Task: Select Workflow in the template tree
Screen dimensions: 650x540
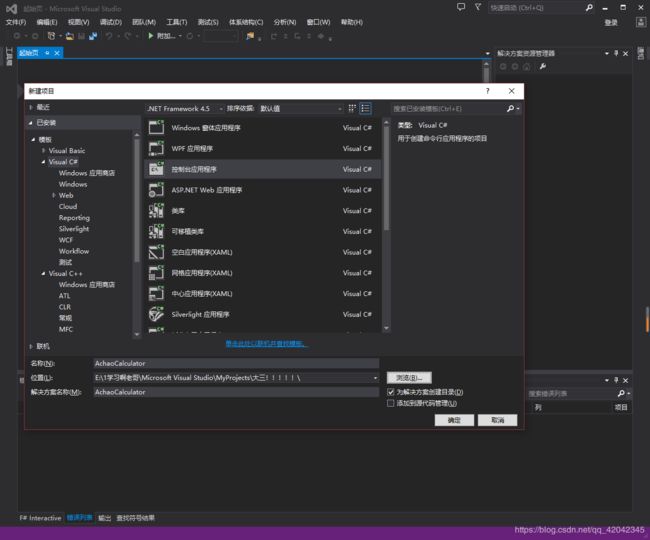Action: (74, 251)
